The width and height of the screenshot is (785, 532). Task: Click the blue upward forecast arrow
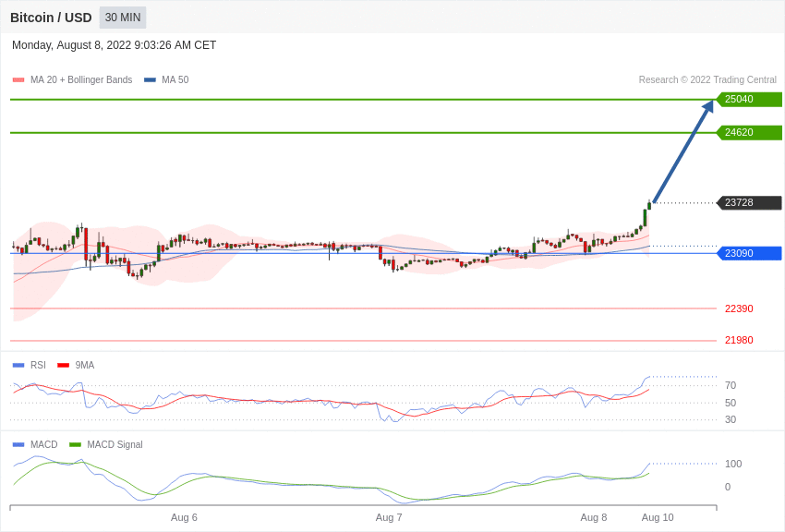click(682, 152)
